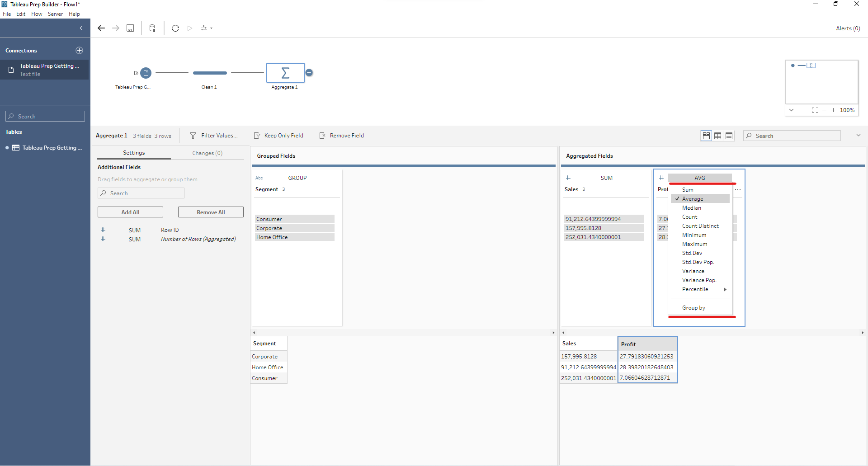Click the Add All button
Image resolution: width=868 pixels, height=466 pixels.
coord(130,212)
